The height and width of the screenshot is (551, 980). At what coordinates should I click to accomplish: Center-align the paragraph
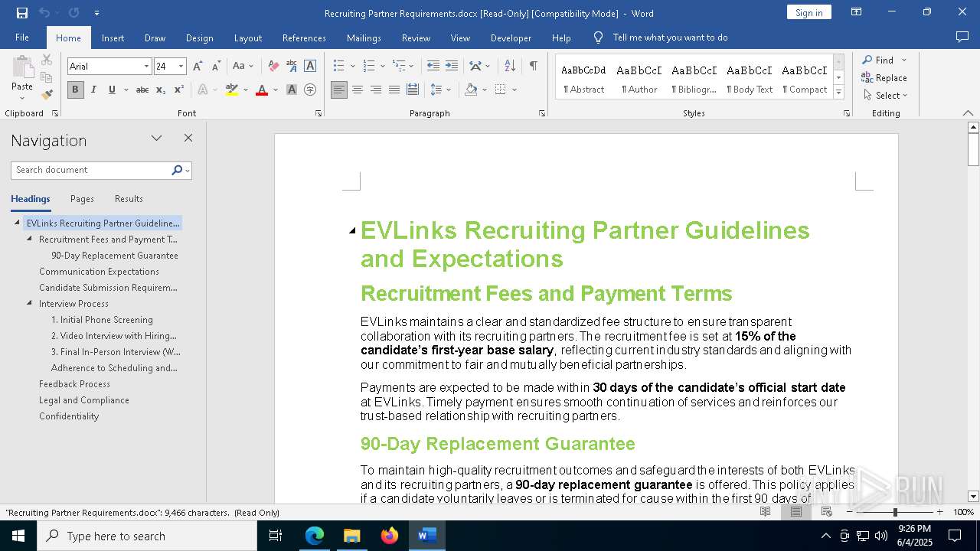tap(358, 90)
